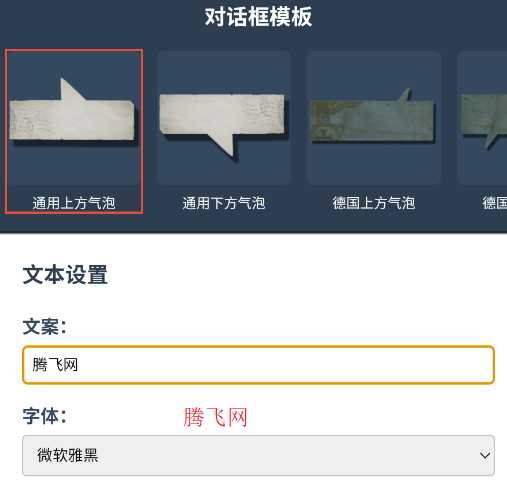The width and height of the screenshot is (507, 486).
Task: Click the downward tail of 通用下方气泡 bubble
Action: point(223,145)
